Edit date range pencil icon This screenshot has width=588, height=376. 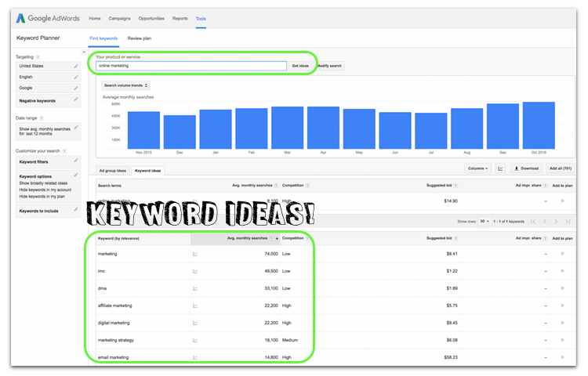[x=76, y=128]
